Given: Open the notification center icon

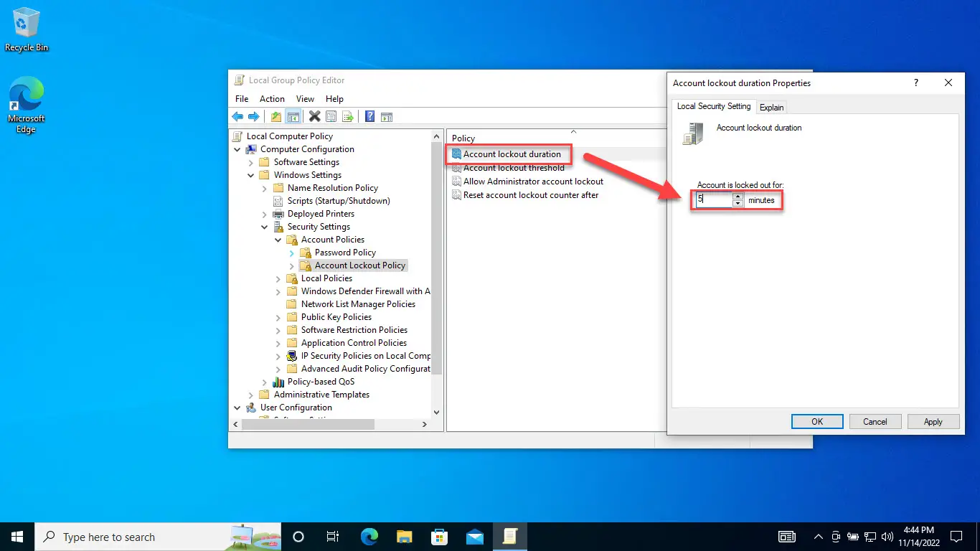Looking at the screenshot, I should (956, 537).
